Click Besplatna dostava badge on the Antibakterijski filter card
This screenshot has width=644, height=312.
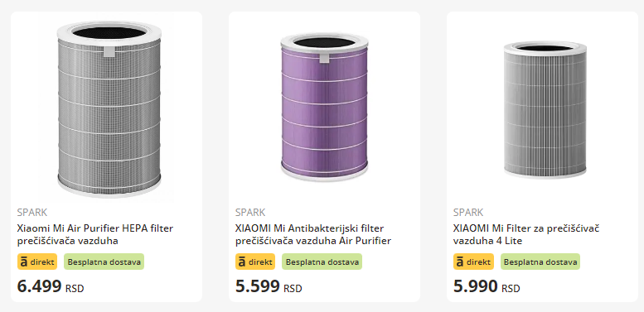[x=322, y=262]
